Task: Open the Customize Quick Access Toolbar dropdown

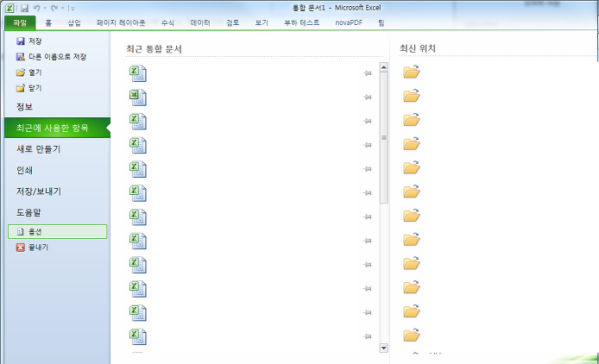Action: tap(73, 9)
